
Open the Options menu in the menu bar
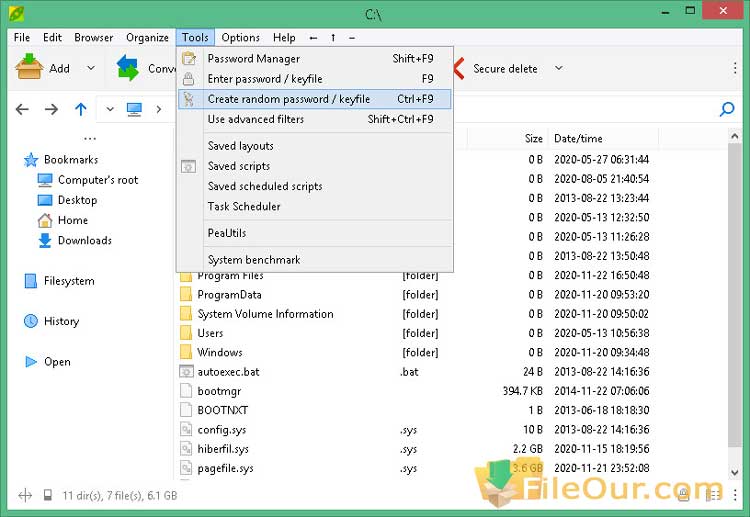tap(240, 38)
